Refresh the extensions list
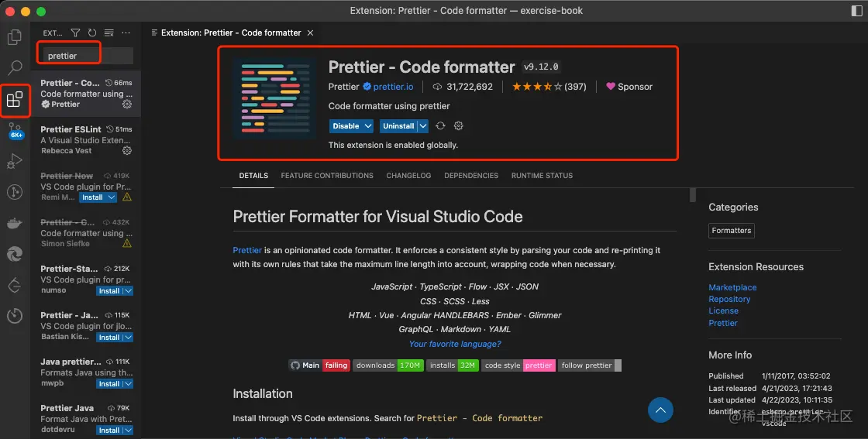868x439 pixels. (x=92, y=33)
